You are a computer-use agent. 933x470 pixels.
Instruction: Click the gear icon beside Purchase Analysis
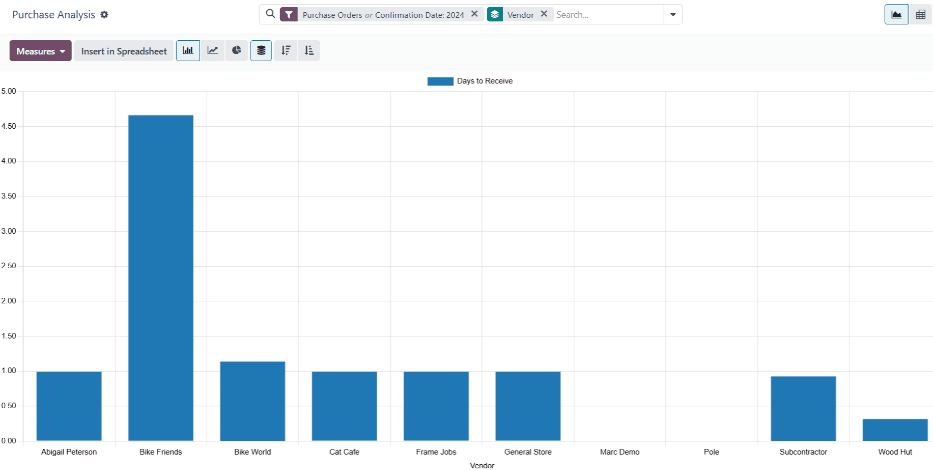(104, 15)
